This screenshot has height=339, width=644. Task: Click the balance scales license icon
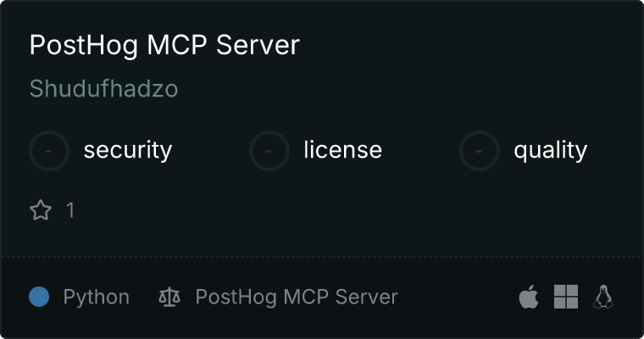coord(169,297)
